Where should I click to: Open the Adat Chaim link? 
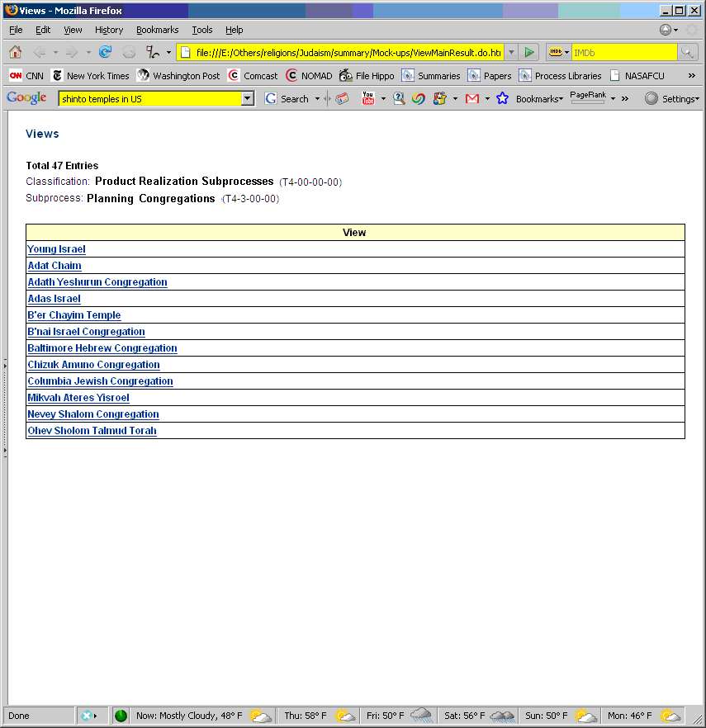(x=54, y=266)
